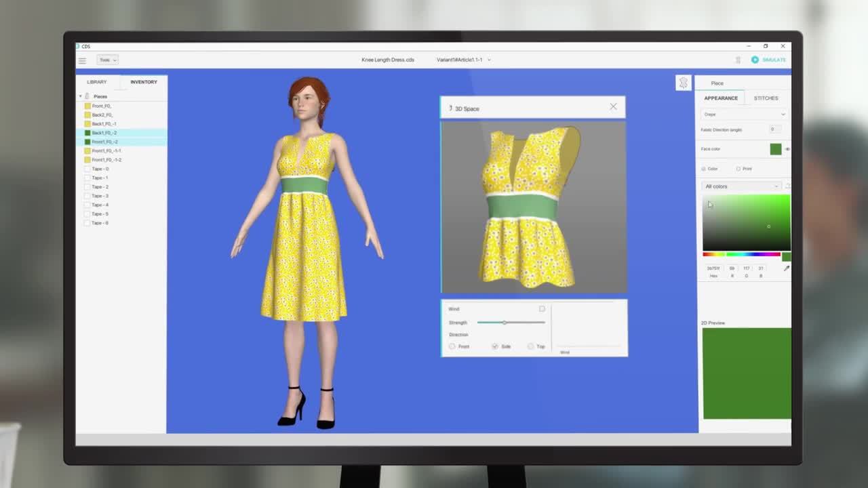Click the wind Strength slider handle

(x=504, y=323)
